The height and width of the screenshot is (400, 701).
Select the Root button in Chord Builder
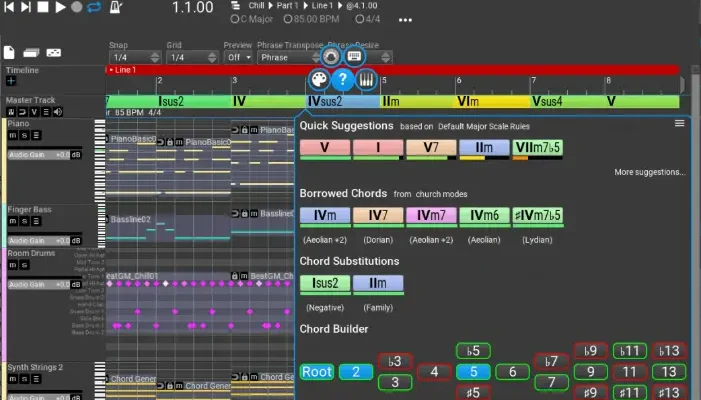point(316,372)
